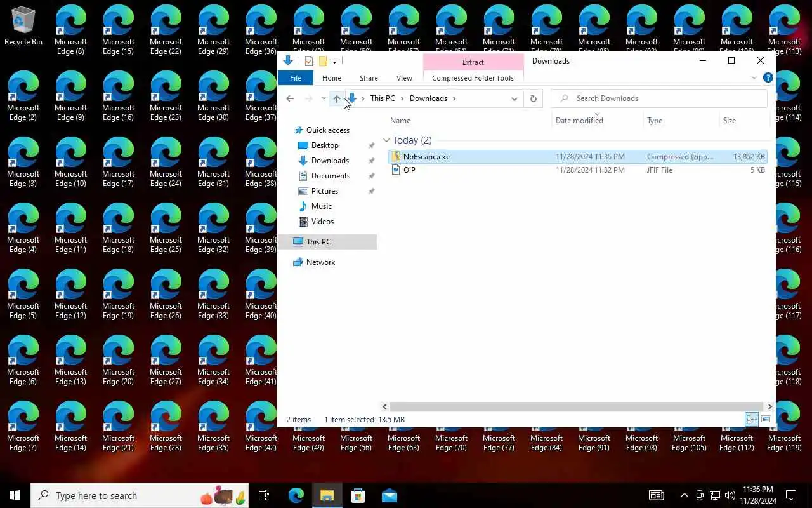
Task: Switch to Large icons view in status bar
Action: point(766,419)
